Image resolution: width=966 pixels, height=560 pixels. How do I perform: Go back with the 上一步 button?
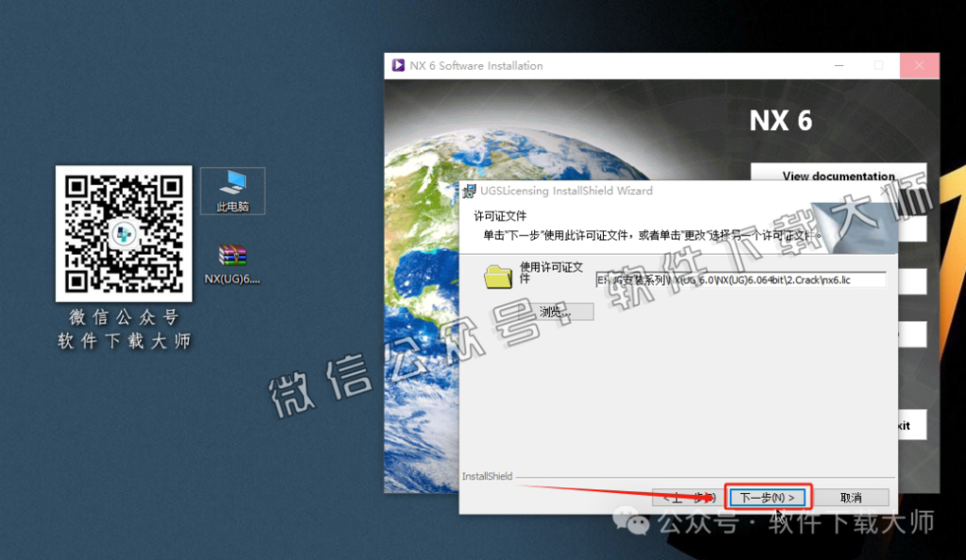pyautogui.click(x=688, y=497)
